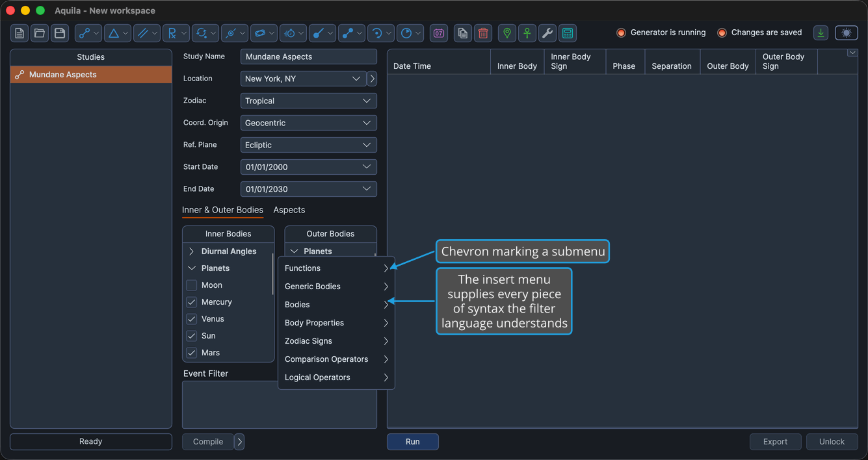Open a workspace folder from the toolbar

(40, 33)
